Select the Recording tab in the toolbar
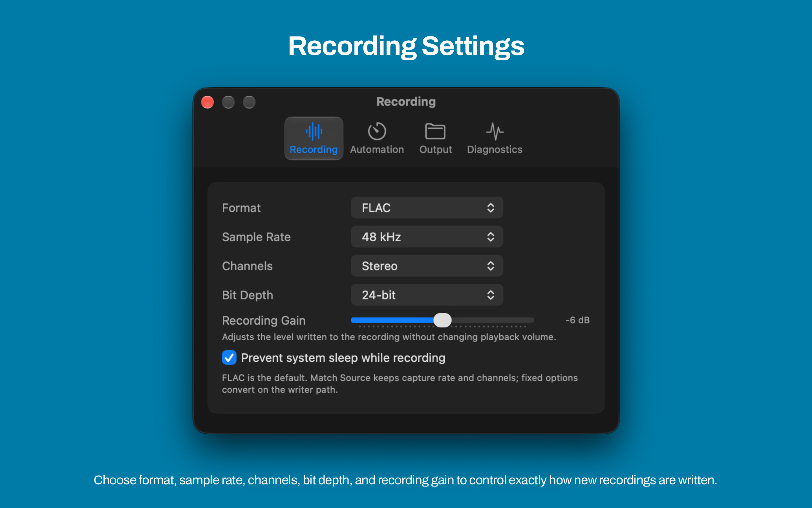This screenshot has width=812, height=508. [x=314, y=138]
